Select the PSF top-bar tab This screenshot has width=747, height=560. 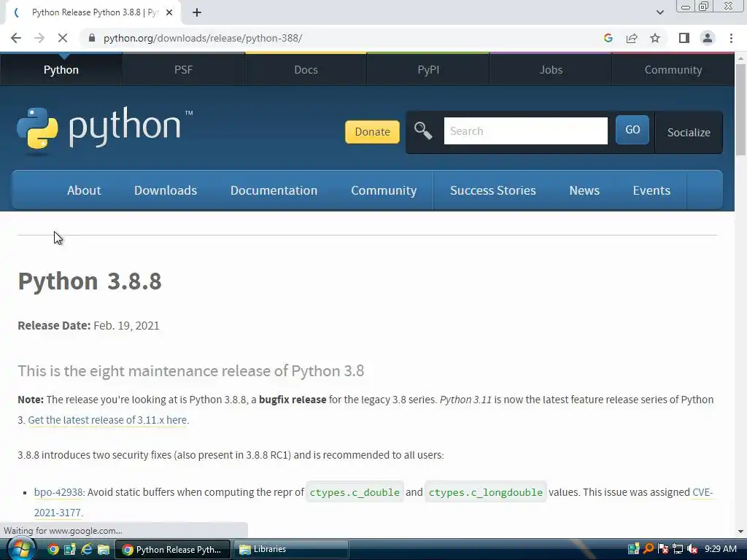(x=183, y=69)
